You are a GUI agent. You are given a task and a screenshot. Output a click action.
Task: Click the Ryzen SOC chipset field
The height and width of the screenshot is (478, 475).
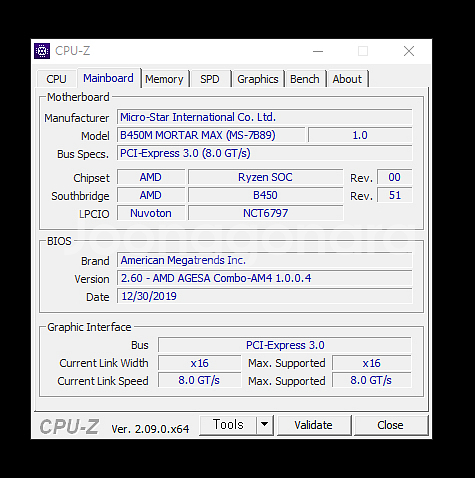[265, 177]
